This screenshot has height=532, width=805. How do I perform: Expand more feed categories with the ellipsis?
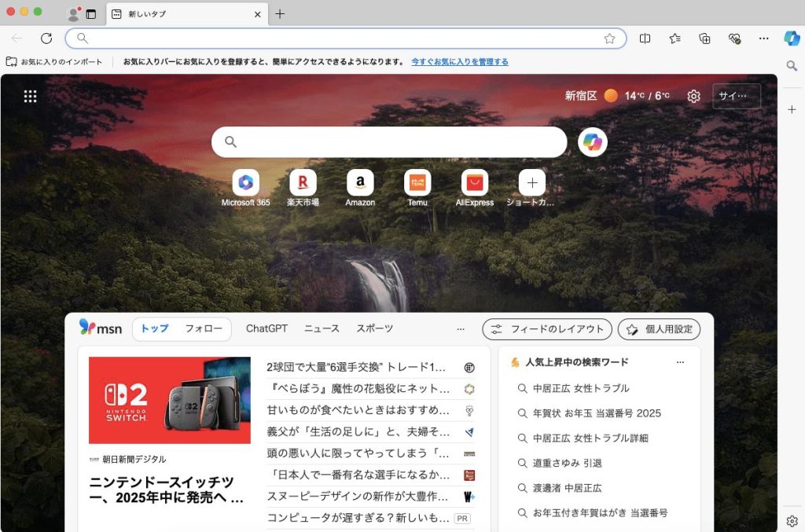pos(461,329)
